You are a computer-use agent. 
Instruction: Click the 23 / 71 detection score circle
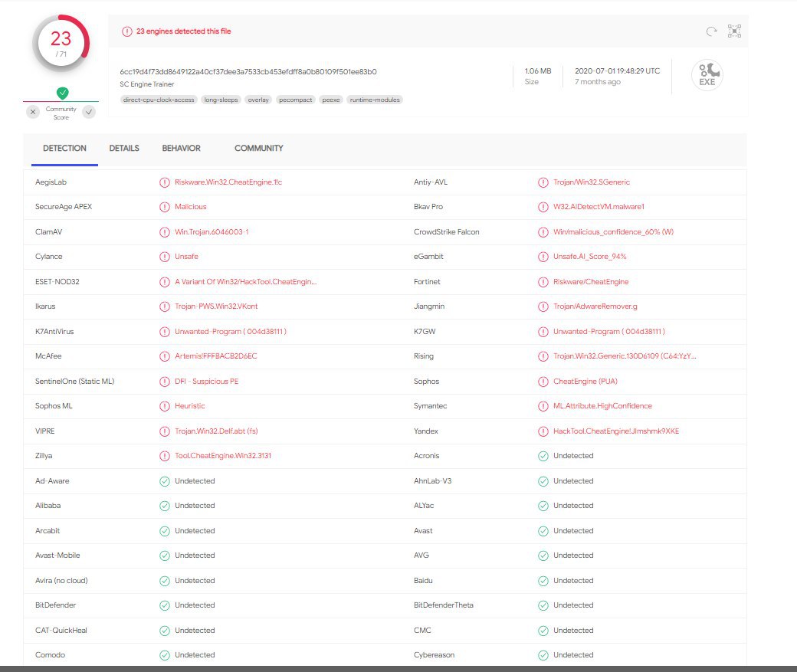click(61, 44)
